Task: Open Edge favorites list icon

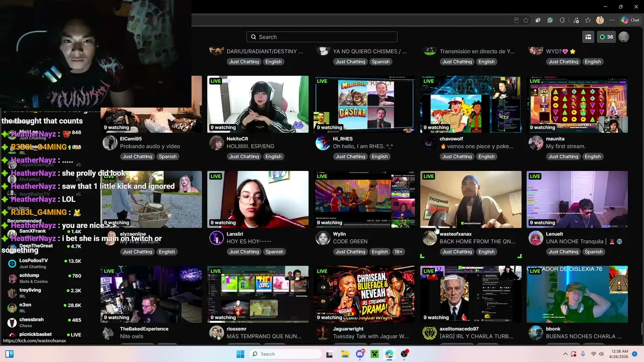Action: (588, 20)
